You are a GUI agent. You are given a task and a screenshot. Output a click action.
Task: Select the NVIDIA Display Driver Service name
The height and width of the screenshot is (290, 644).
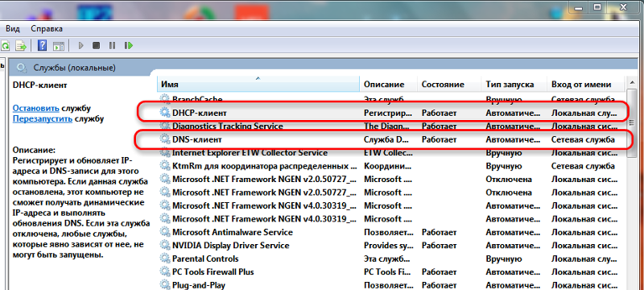point(231,245)
